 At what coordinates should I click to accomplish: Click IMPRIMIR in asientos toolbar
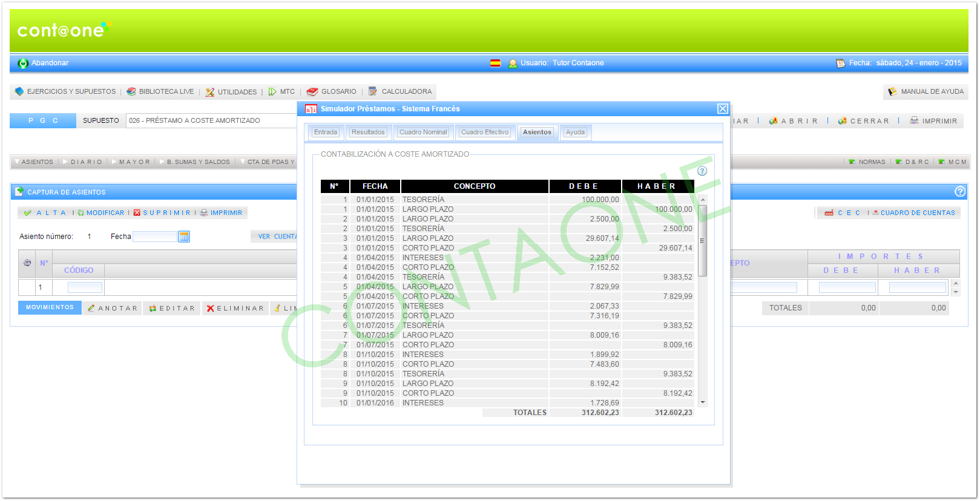pos(222,213)
